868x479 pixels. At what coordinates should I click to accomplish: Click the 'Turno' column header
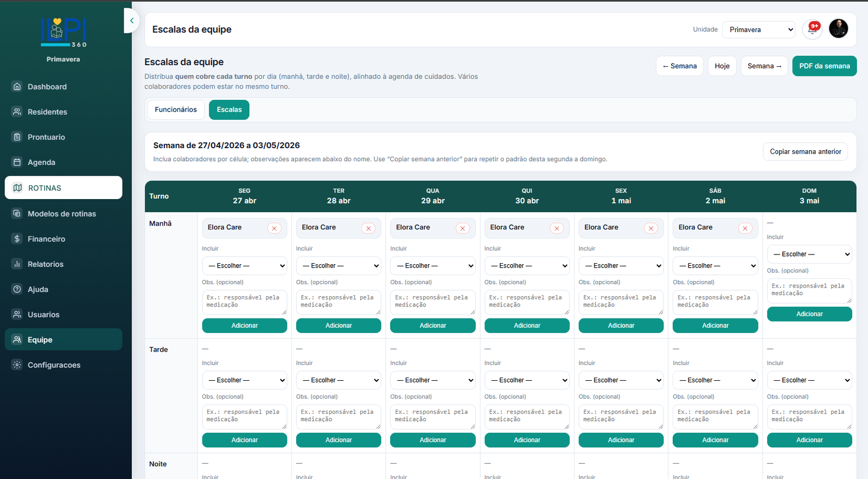click(159, 196)
